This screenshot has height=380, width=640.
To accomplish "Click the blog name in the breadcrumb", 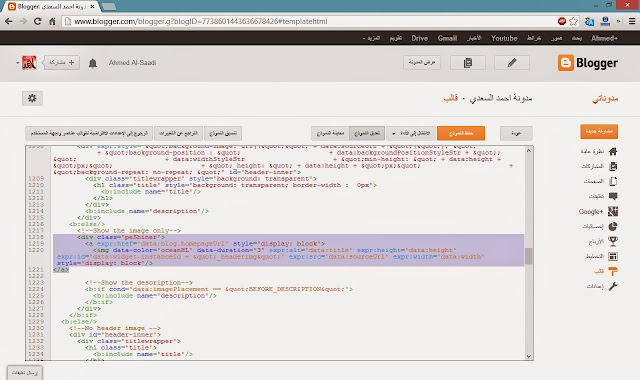I will (501, 98).
